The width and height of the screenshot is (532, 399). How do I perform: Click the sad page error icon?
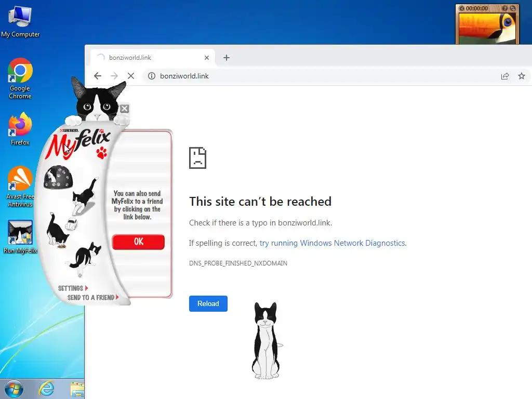pyautogui.click(x=198, y=158)
